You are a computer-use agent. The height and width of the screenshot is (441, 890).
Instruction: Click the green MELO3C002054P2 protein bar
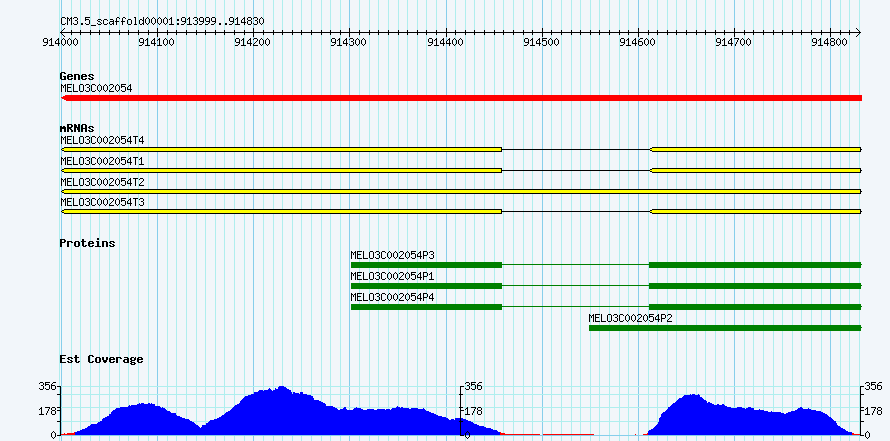point(725,328)
